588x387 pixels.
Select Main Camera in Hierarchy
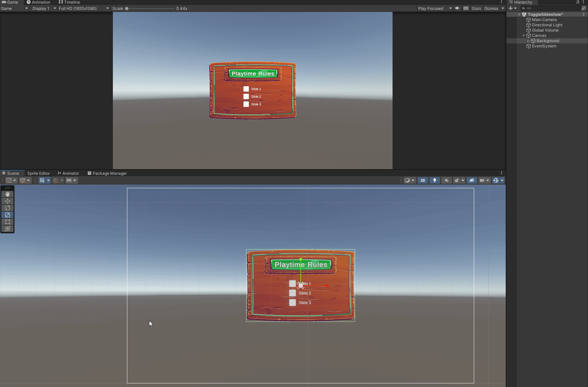coord(544,20)
